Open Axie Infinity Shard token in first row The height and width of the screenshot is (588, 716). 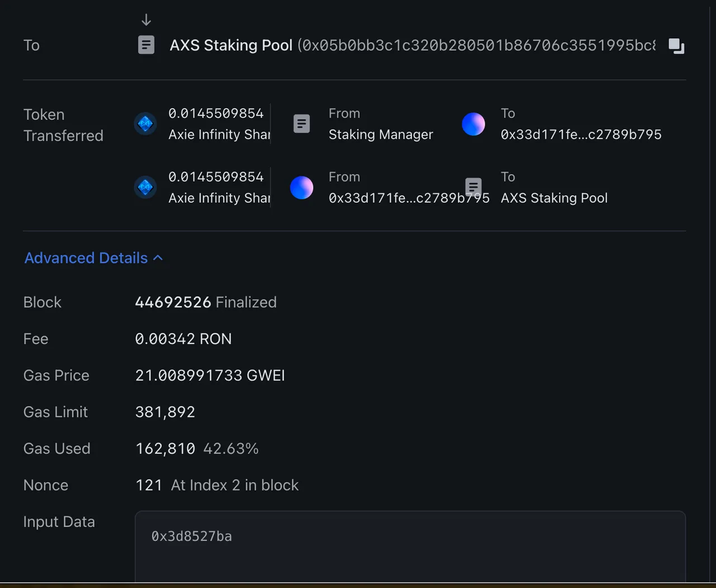[x=219, y=134]
